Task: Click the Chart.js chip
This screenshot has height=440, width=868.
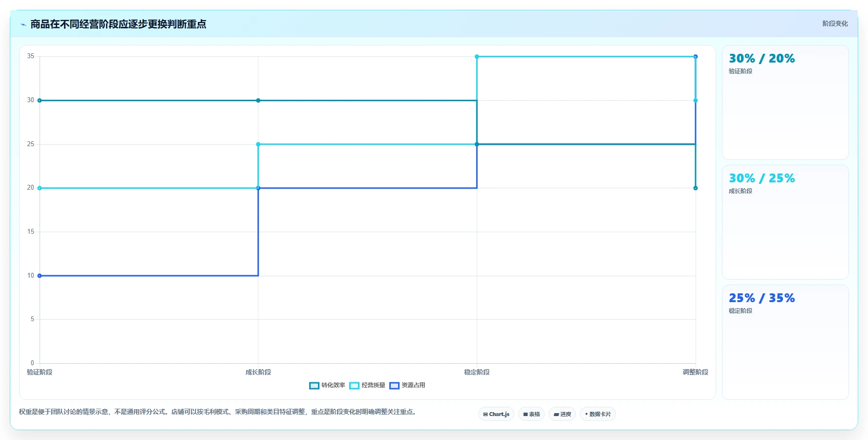Action: (496, 414)
